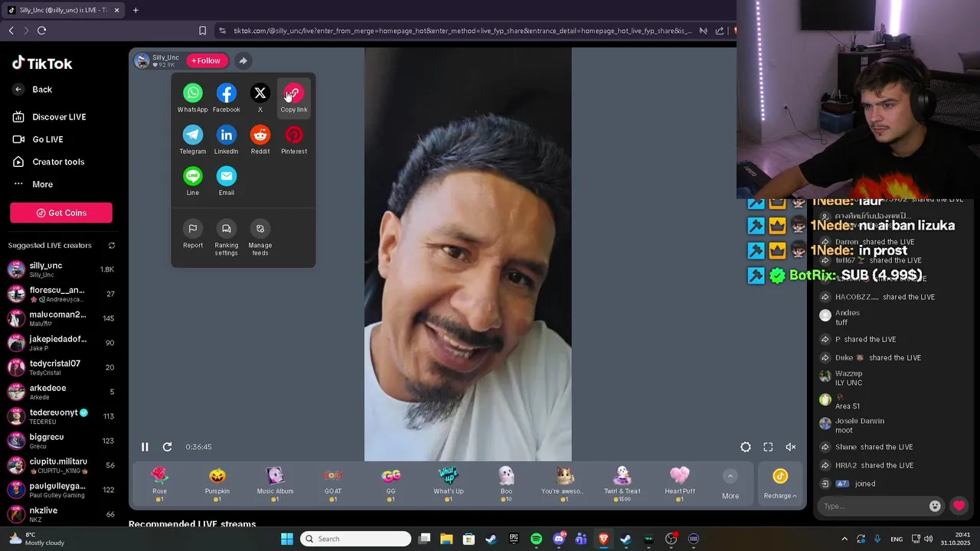Enter fullscreen mode on player
Screen dimensions: 980x551
tap(768, 447)
